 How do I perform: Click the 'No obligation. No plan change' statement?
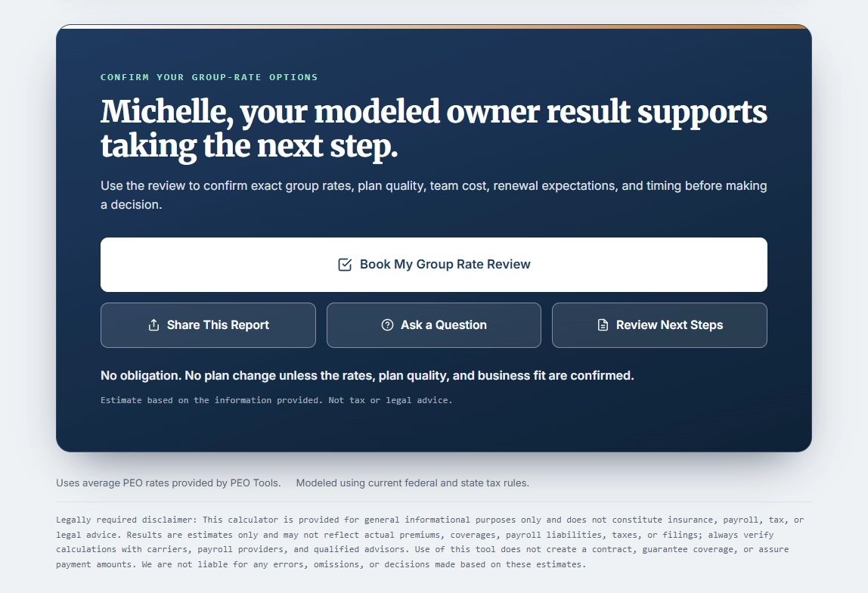[367, 375]
